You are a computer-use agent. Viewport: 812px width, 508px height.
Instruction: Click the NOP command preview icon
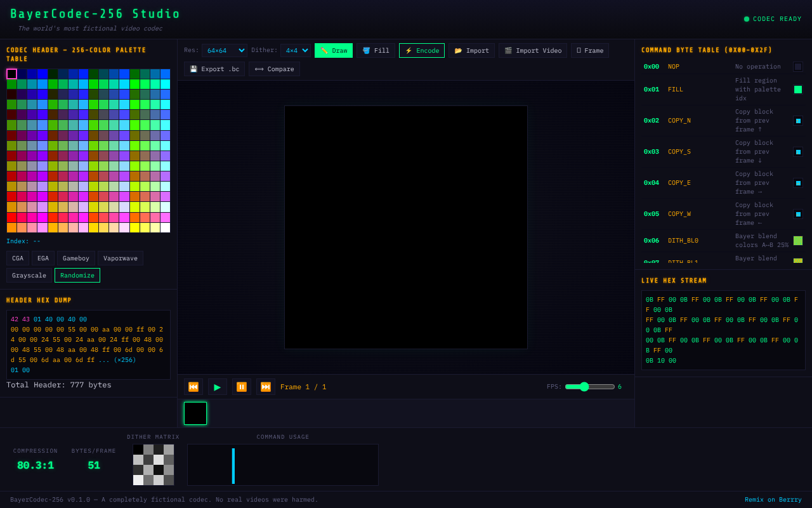tap(798, 67)
